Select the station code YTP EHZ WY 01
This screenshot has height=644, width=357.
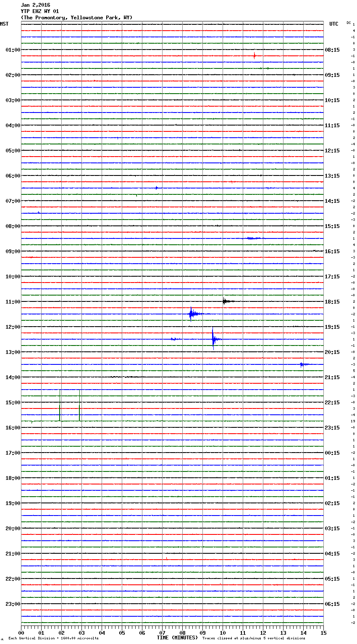pyautogui.click(x=40, y=11)
